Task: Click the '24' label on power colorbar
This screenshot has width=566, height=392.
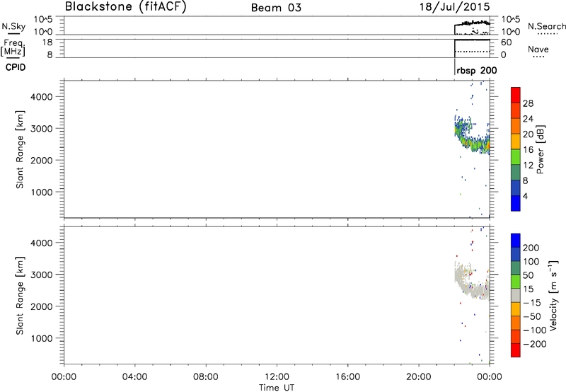Action: click(528, 119)
